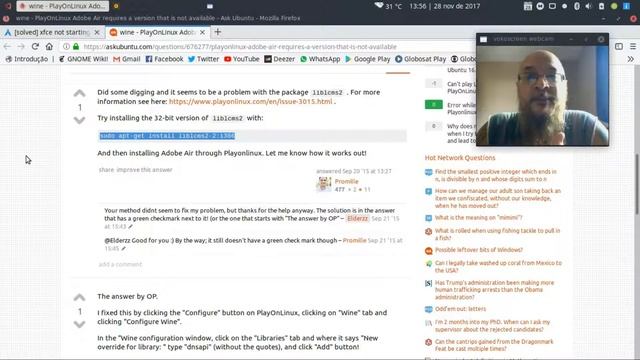Open the clock and date panel
640x360 pixels.
tap(444, 6)
